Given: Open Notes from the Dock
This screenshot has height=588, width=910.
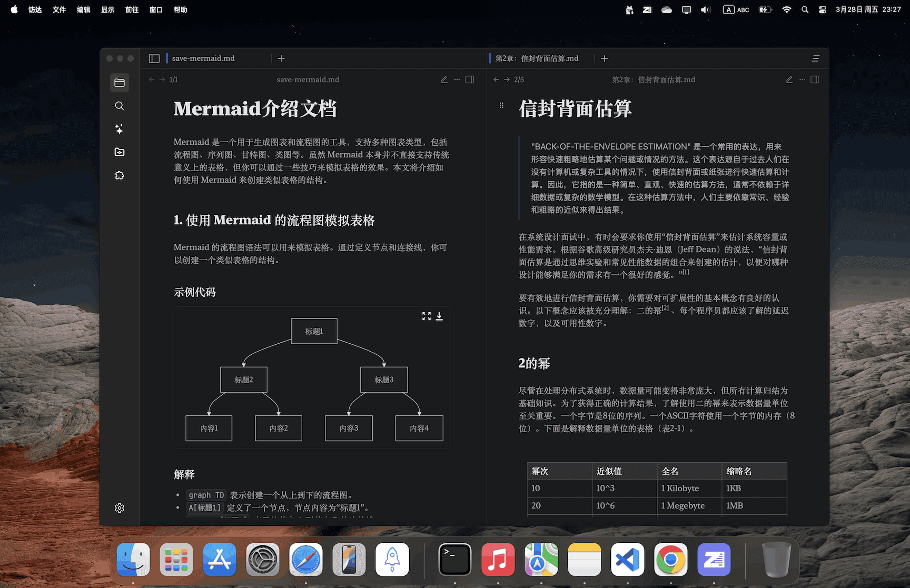Looking at the screenshot, I should [x=585, y=560].
